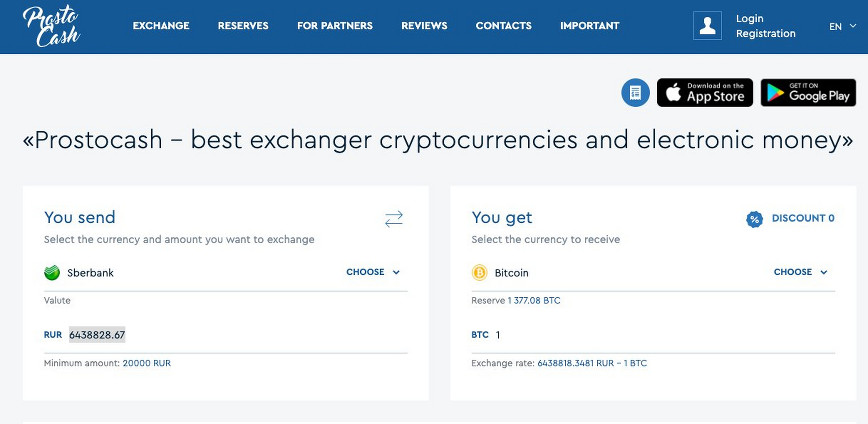This screenshot has width=868, height=424.
Task: Open the CHOOSE dropdown for Sberbank
Action: coord(373,272)
